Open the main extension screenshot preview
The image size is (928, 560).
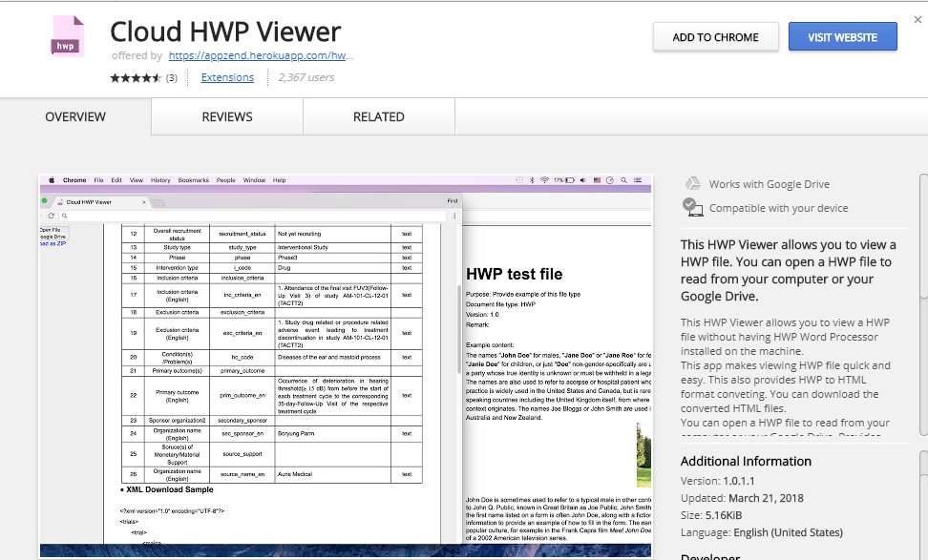coord(346,366)
